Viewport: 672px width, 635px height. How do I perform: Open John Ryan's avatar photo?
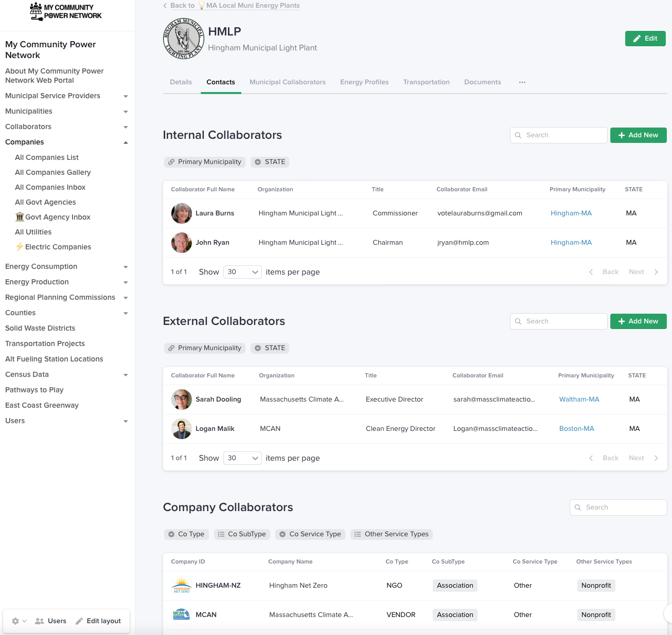[181, 243]
